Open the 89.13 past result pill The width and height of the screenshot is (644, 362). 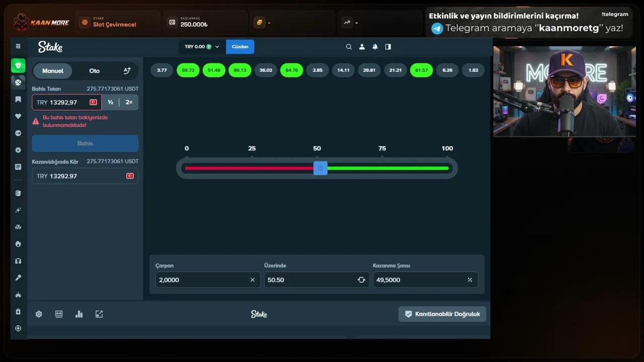click(x=240, y=70)
